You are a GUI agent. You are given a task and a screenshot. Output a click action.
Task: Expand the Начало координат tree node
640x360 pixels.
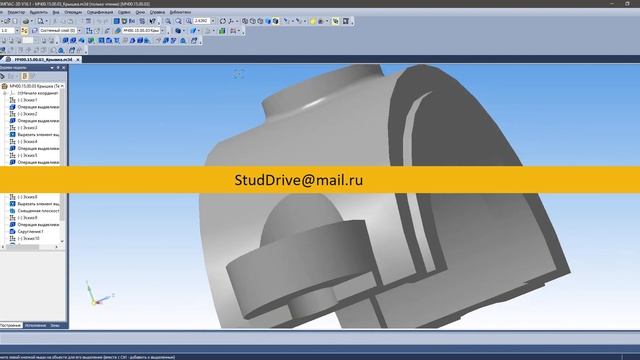click(5, 93)
